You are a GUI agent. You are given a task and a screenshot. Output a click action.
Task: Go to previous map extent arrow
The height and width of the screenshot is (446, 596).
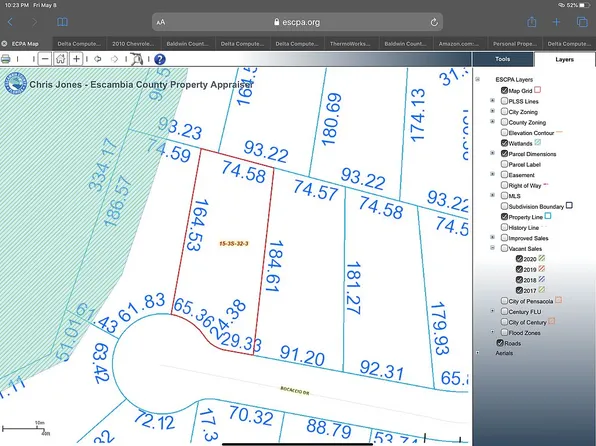click(x=98, y=59)
